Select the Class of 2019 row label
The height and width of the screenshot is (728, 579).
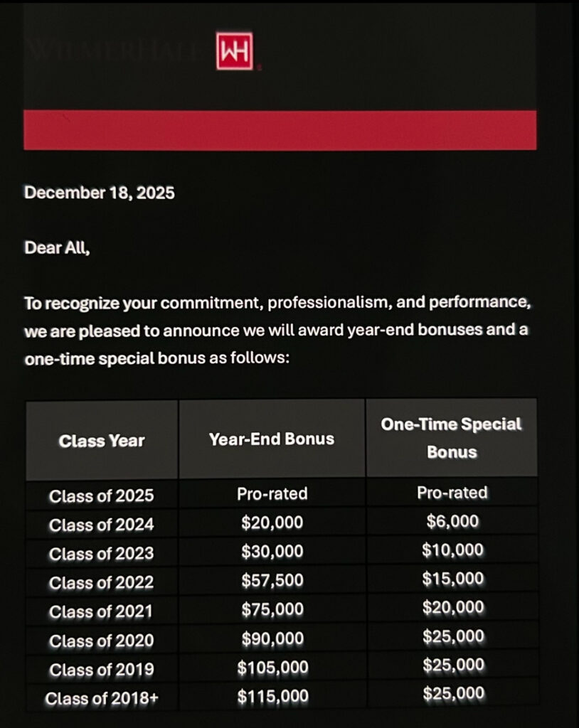click(102, 670)
